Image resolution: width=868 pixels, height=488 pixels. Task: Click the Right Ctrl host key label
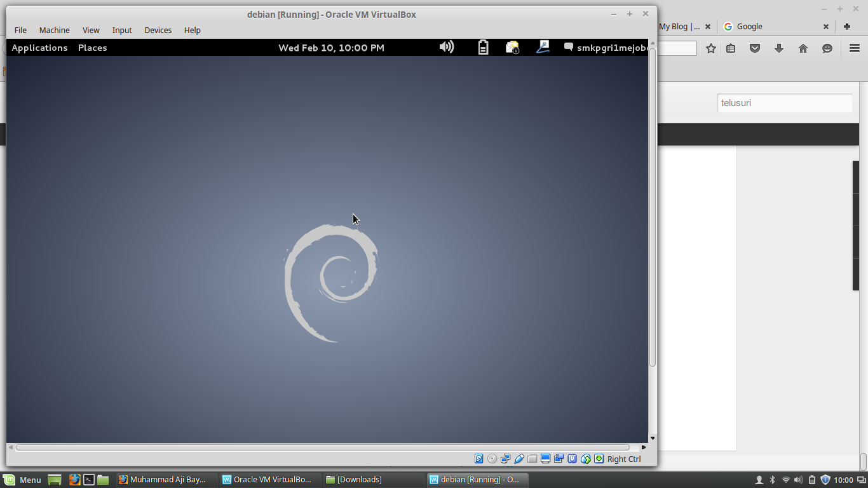tap(624, 459)
